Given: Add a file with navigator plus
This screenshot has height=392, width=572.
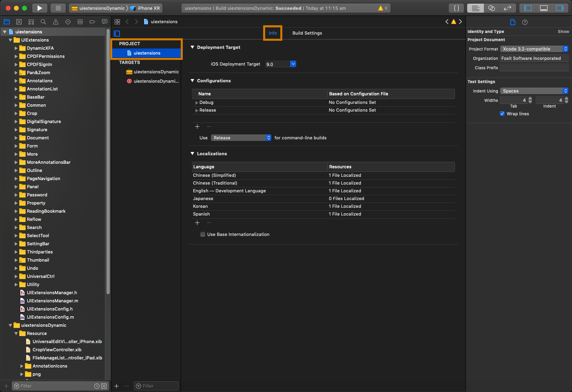Looking at the screenshot, I should click(x=6, y=386).
